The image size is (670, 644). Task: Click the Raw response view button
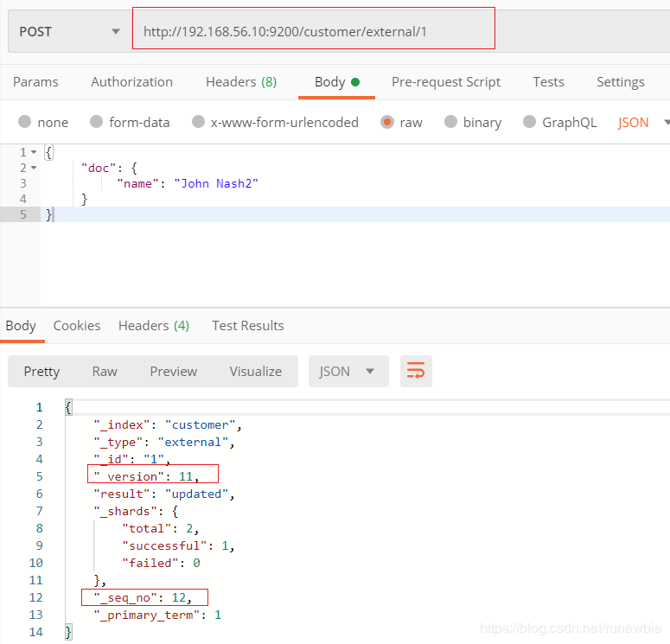[x=105, y=372]
